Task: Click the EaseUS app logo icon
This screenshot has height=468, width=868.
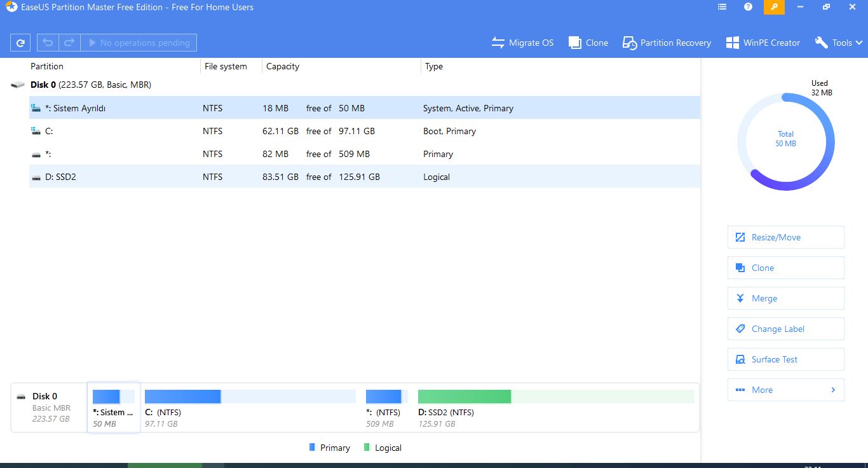Action: [x=11, y=7]
